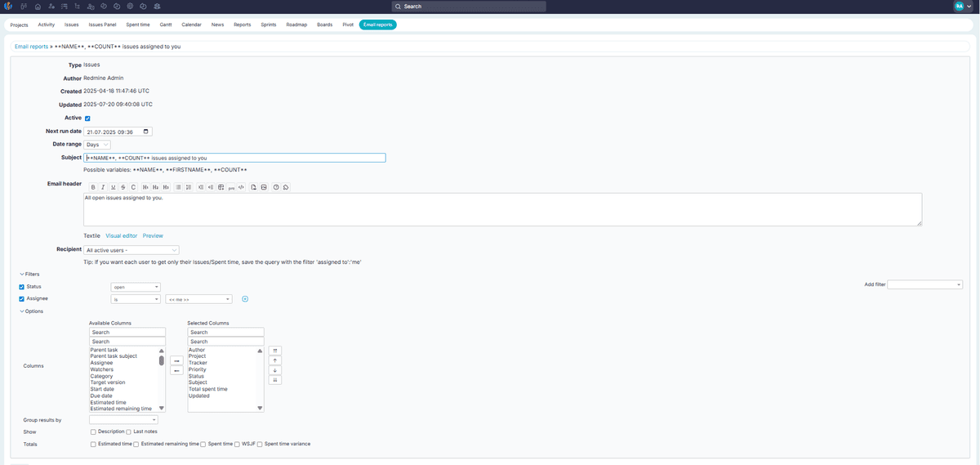This screenshot has height=465, width=980.
Task: Click the Strikethrough formatting icon
Action: pyautogui.click(x=123, y=187)
